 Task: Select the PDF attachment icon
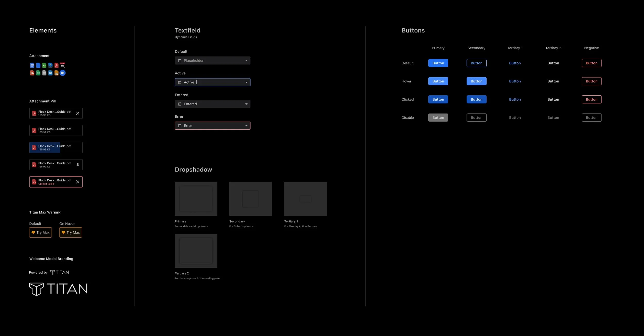click(x=57, y=65)
